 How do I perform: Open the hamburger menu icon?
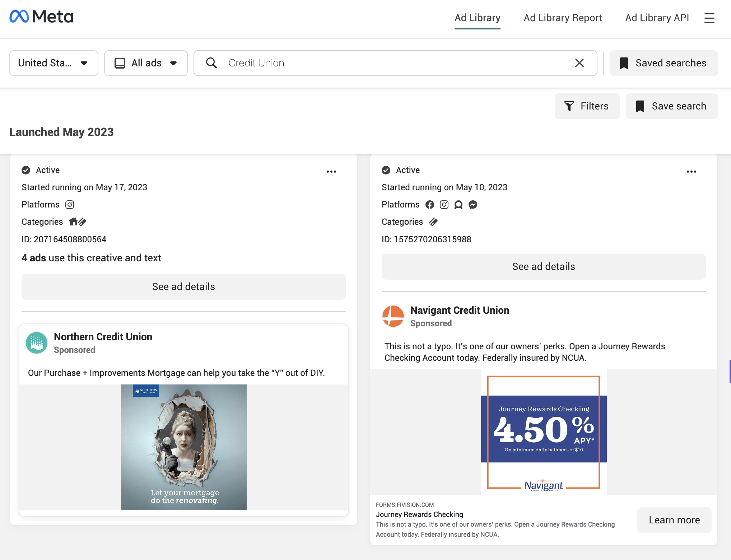[x=709, y=18]
